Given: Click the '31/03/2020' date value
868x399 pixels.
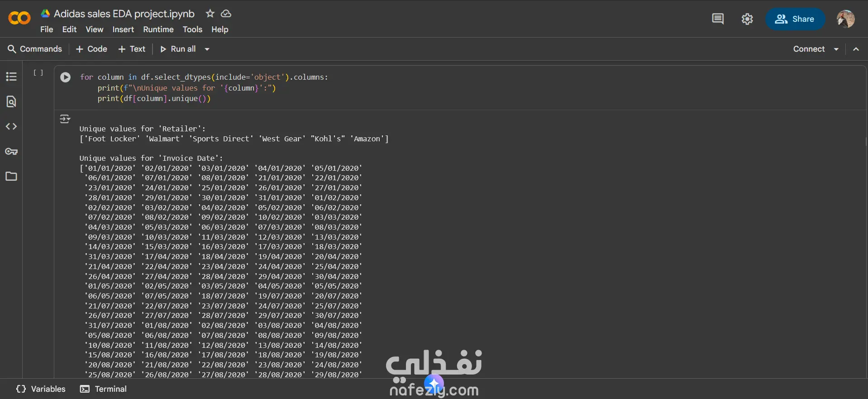Looking at the screenshot, I should pyautogui.click(x=110, y=256).
